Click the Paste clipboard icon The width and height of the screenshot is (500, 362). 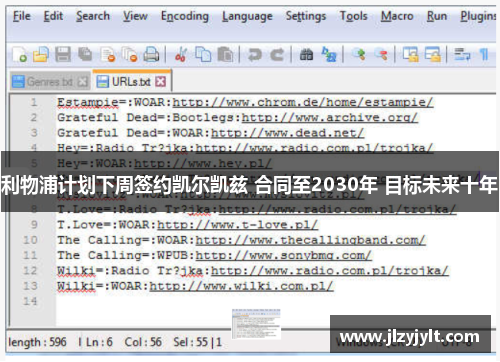point(225,54)
